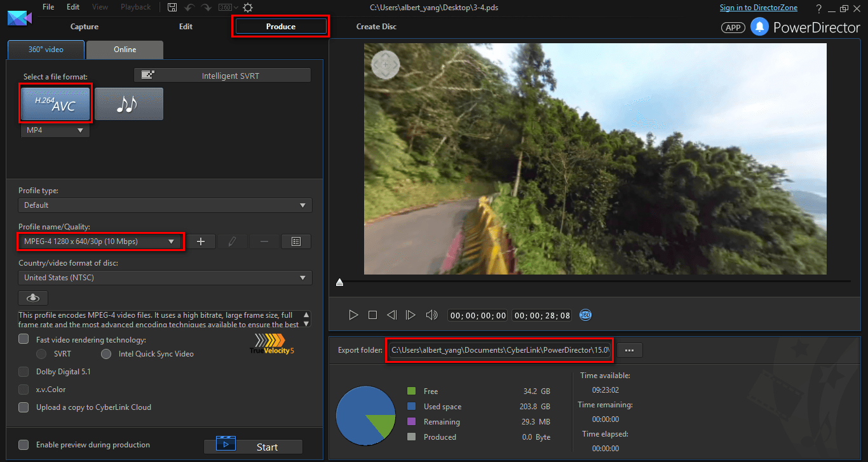Click the preview timeline slider handle

[x=339, y=282]
